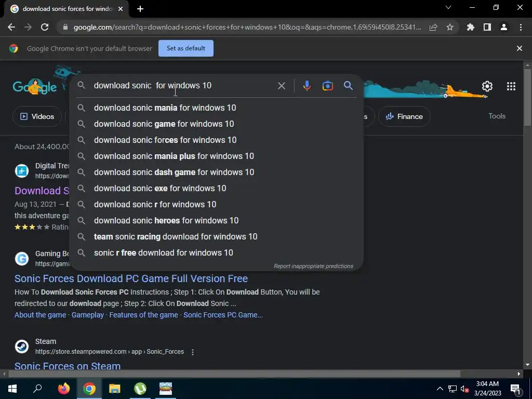The height and width of the screenshot is (399, 532).
Task: Pick suggestion sonic heroes for windows 10
Action: pyautogui.click(x=216, y=220)
